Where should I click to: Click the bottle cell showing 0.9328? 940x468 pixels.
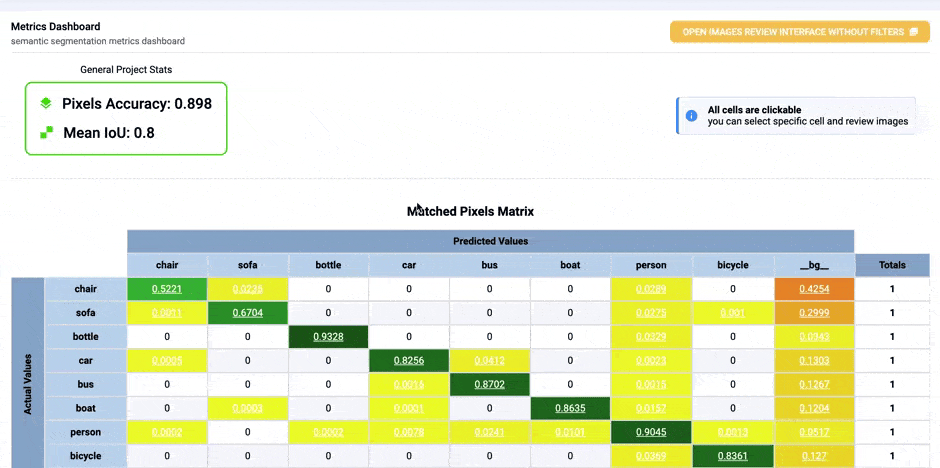[328, 336]
